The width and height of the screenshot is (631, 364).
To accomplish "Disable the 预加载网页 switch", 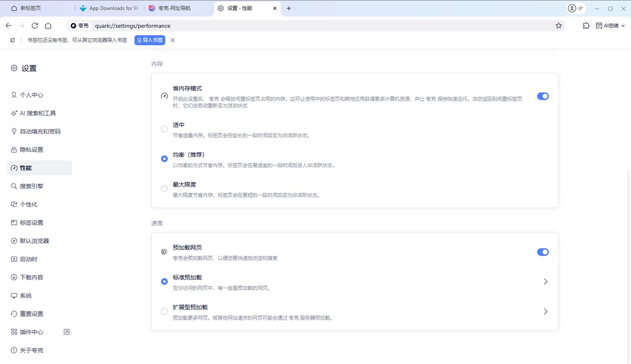I will click(542, 252).
